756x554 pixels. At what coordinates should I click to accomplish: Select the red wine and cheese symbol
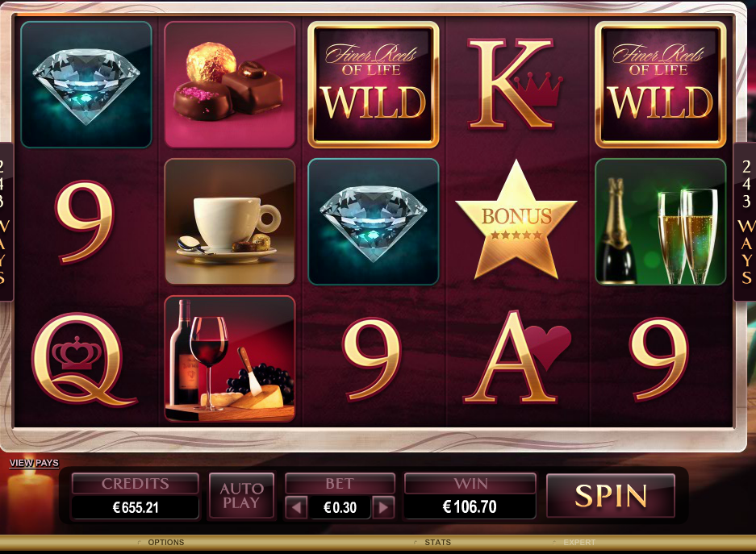tap(230, 359)
